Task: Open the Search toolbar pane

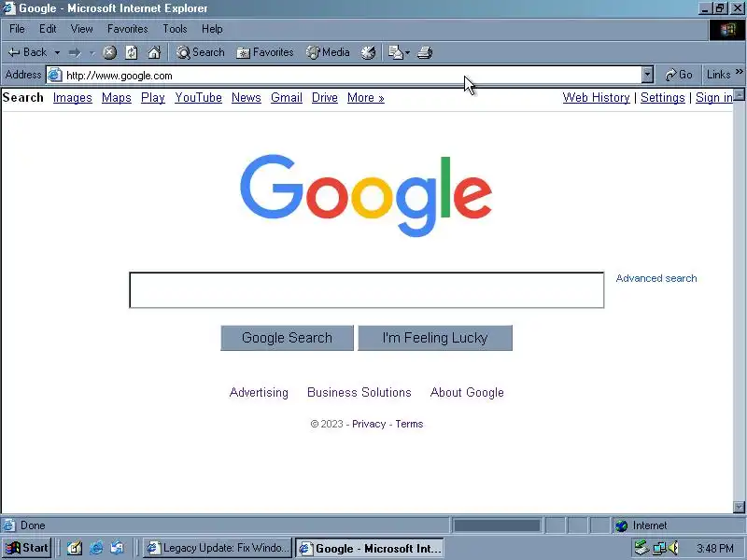Action: (201, 52)
